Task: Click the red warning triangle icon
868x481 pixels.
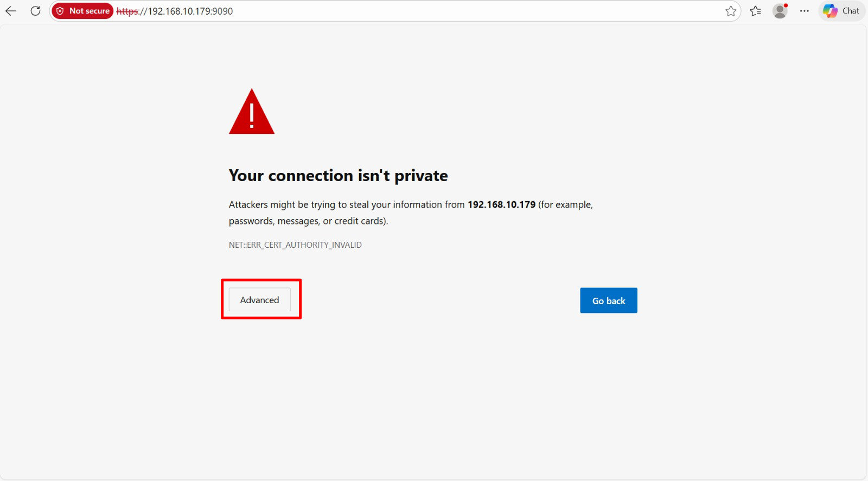Action: [252, 113]
